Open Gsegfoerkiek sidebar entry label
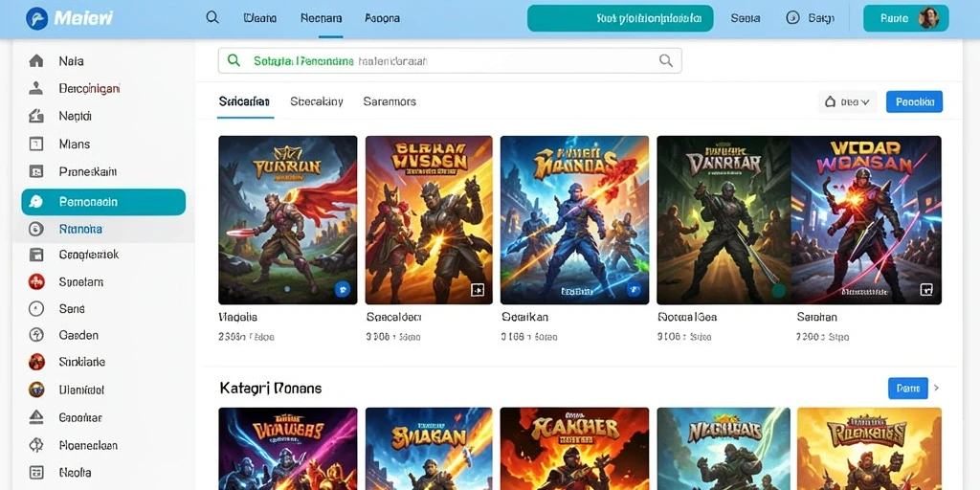The height and width of the screenshot is (490, 980). [x=89, y=255]
